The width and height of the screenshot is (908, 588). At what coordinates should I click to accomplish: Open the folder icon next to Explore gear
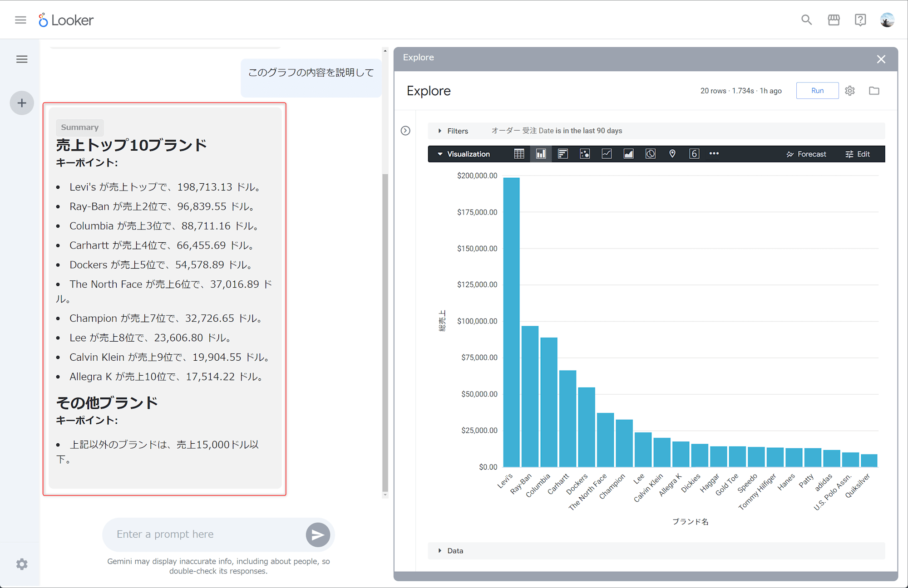[874, 91]
